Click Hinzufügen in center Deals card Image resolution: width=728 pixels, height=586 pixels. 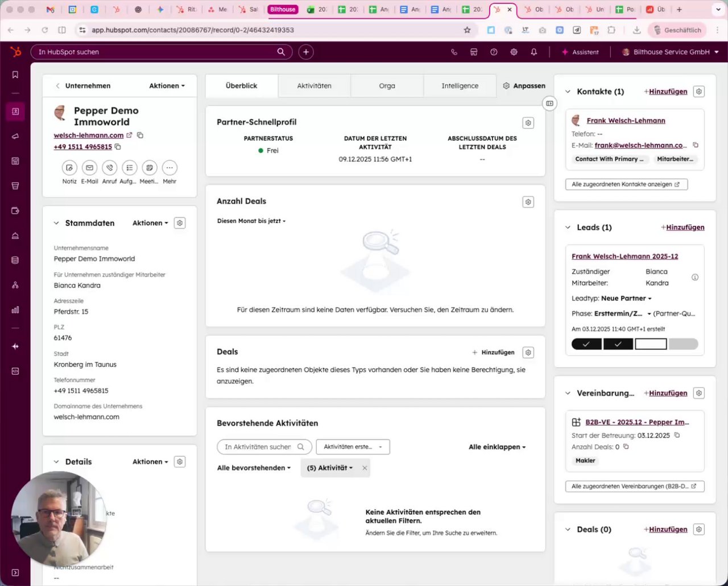(x=493, y=353)
